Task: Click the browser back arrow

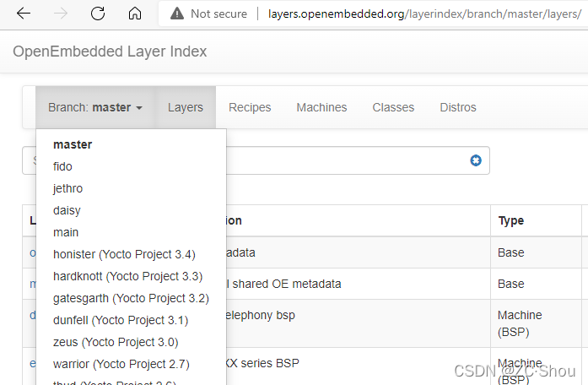Action: coord(24,14)
